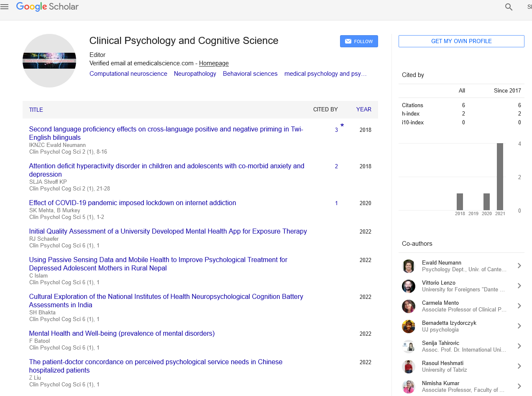
Task: Click the merged citations asterisk
Action: coord(342,126)
